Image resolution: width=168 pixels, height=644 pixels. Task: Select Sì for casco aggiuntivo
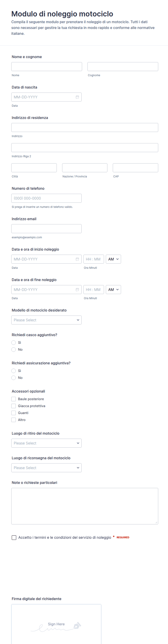point(14,342)
